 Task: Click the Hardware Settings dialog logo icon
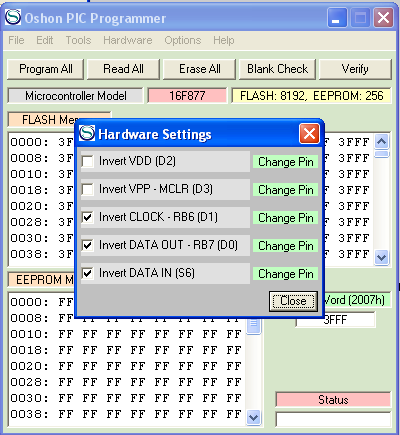click(87, 133)
